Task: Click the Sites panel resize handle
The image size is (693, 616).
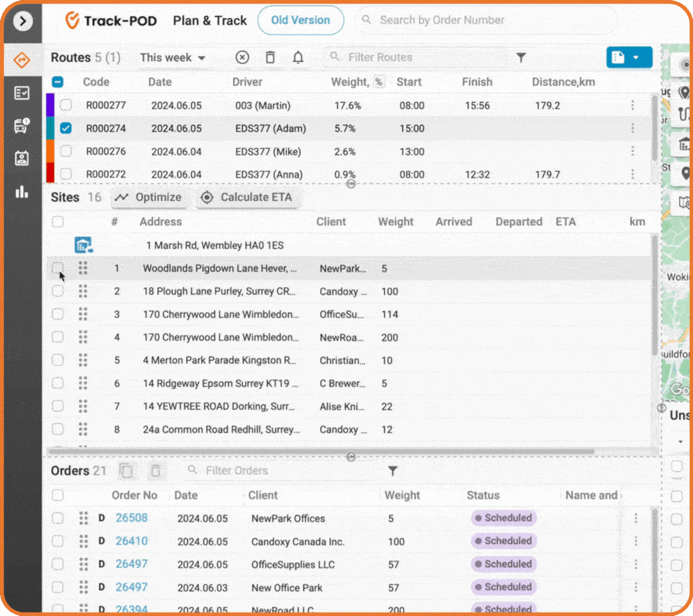Action: pos(351,457)
